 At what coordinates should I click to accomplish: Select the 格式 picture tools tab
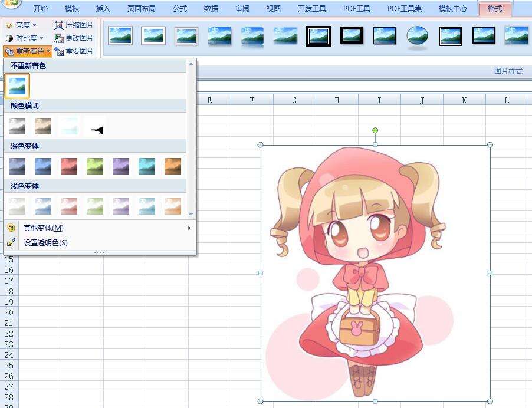tap(495, 8)
